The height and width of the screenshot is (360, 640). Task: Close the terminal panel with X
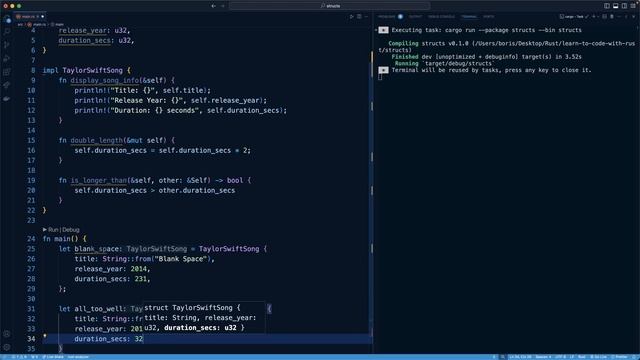point(634,17)
